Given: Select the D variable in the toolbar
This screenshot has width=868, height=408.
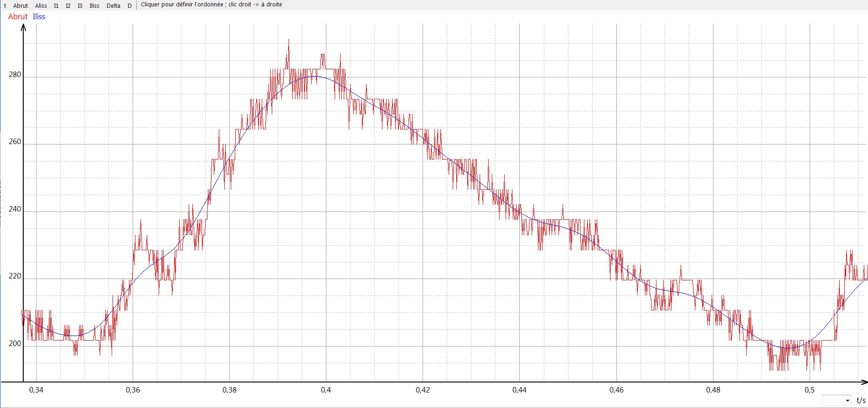Looking at the screenshot, I should point(129,6).
